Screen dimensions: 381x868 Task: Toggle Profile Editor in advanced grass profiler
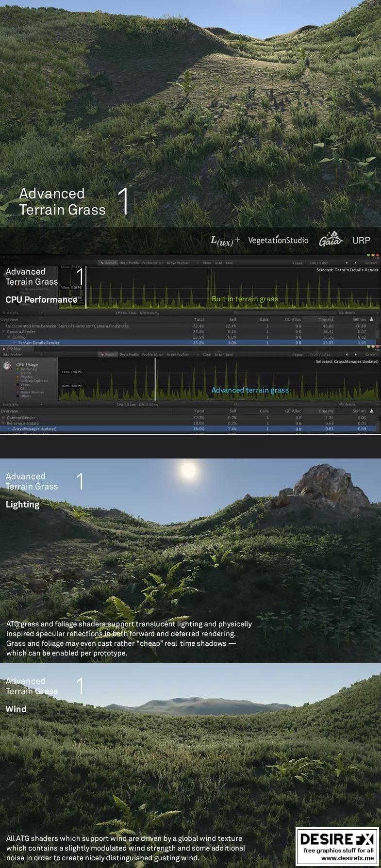152,355
